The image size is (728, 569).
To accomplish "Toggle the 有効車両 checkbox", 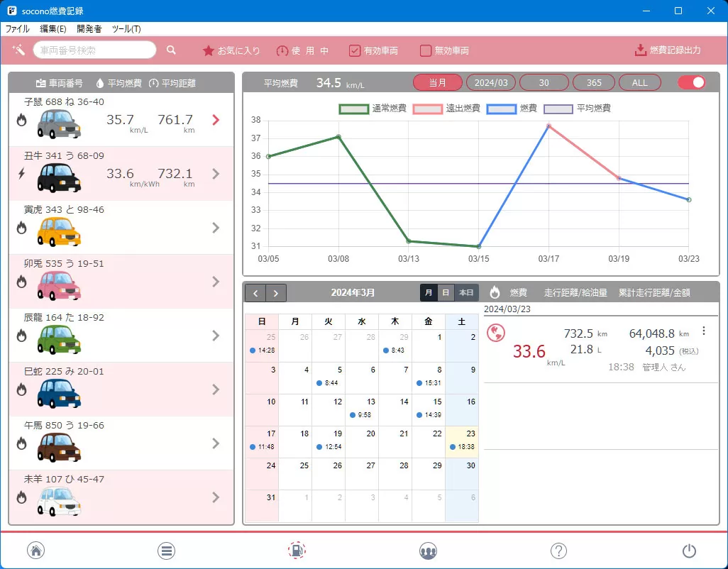I will coord(355,50).
